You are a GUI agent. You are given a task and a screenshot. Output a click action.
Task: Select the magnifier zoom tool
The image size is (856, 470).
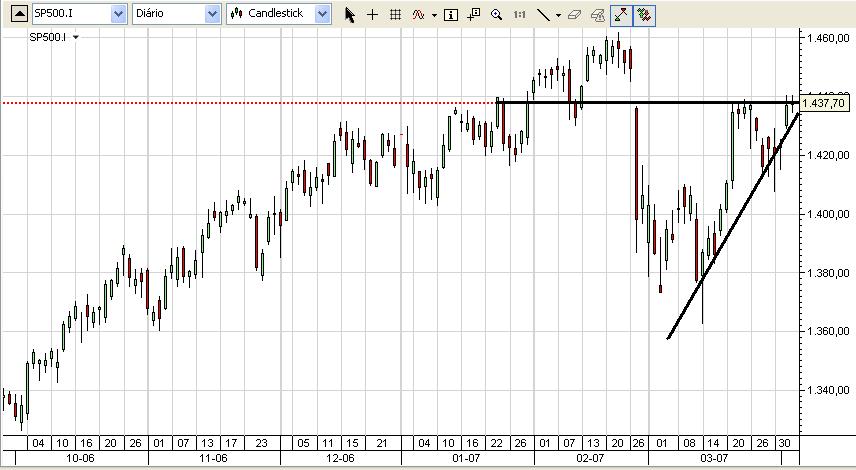(496, 15)
